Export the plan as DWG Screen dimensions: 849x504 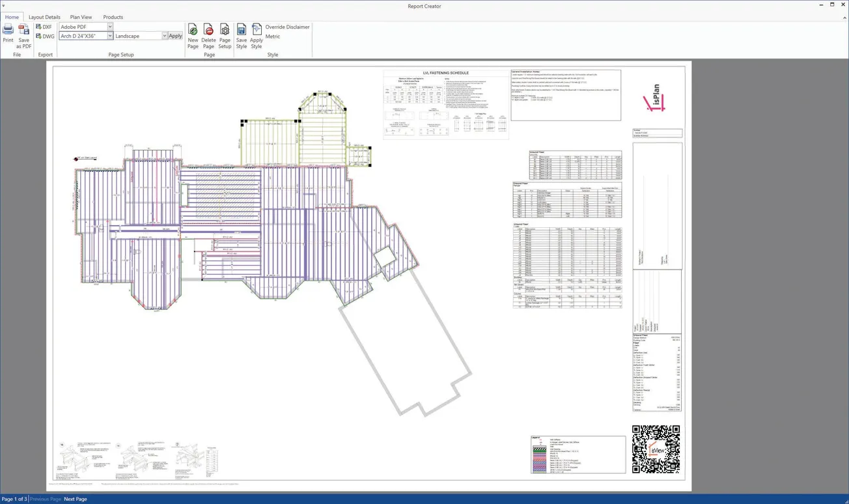[x=43, y=36]
